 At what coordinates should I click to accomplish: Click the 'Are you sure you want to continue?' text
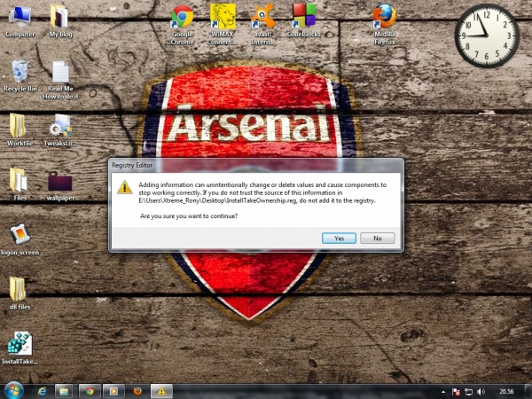(189, 215)
